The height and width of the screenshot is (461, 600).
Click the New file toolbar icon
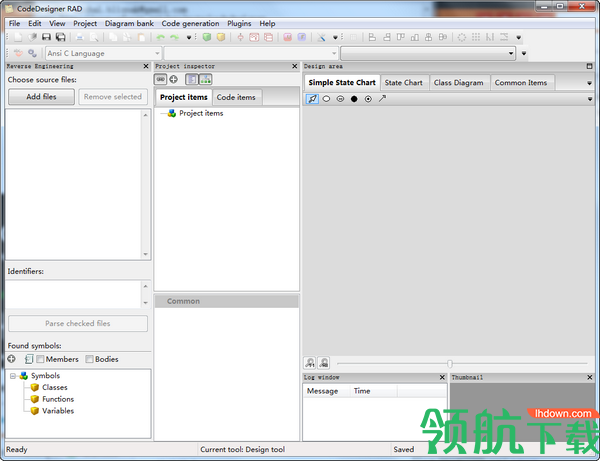(18, 37)
